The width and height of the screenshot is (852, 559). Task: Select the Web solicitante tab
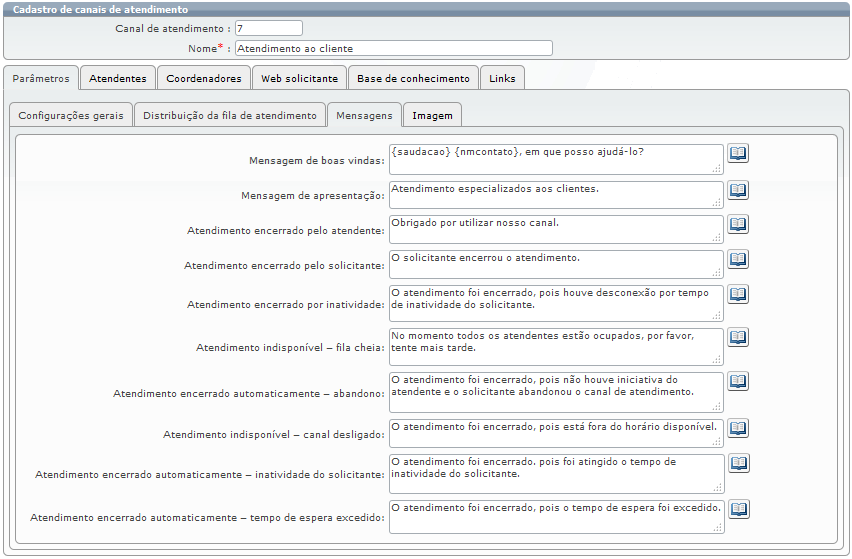(299, 78)
